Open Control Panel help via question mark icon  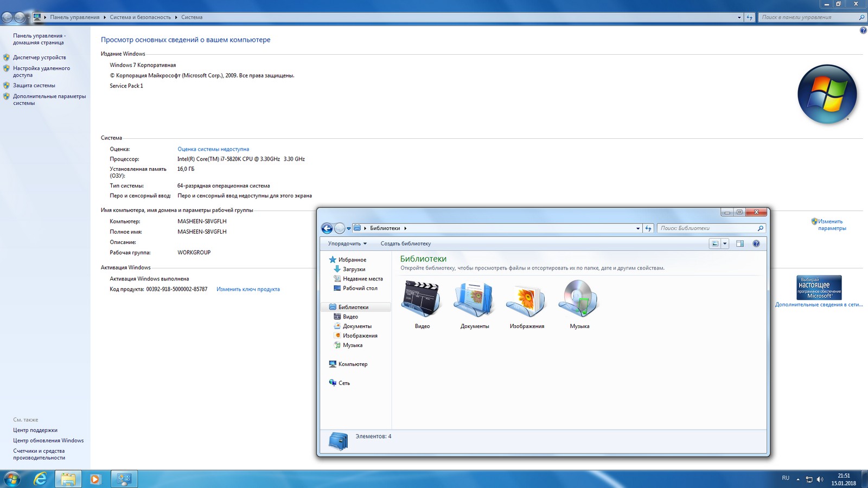point(863,30)
